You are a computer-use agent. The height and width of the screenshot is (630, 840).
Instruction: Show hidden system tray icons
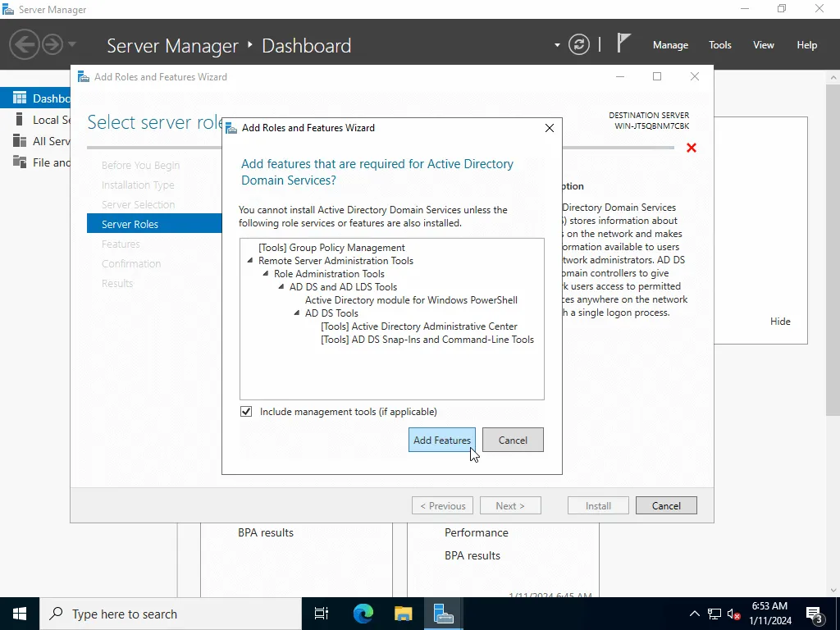(694, 614)
